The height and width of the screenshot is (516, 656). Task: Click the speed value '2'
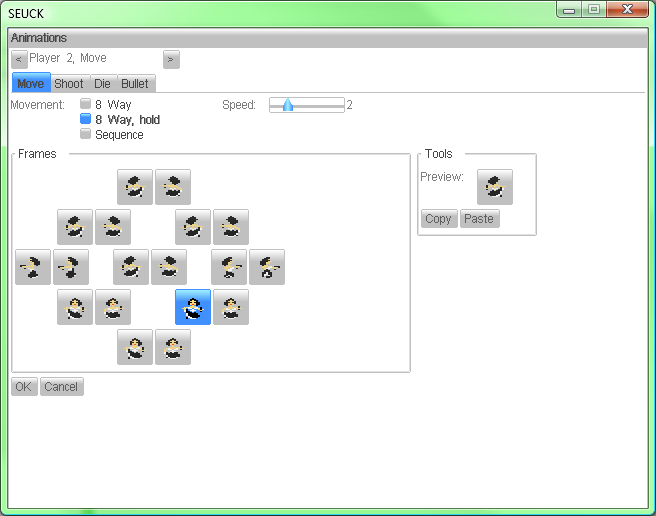point(349,105)
